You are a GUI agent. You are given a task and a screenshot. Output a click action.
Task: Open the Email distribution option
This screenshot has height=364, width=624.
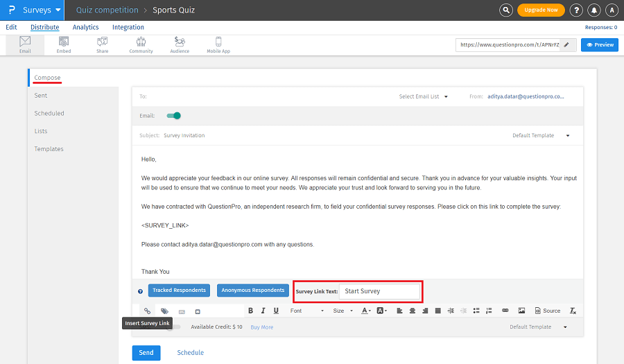[x=25, y=44]
